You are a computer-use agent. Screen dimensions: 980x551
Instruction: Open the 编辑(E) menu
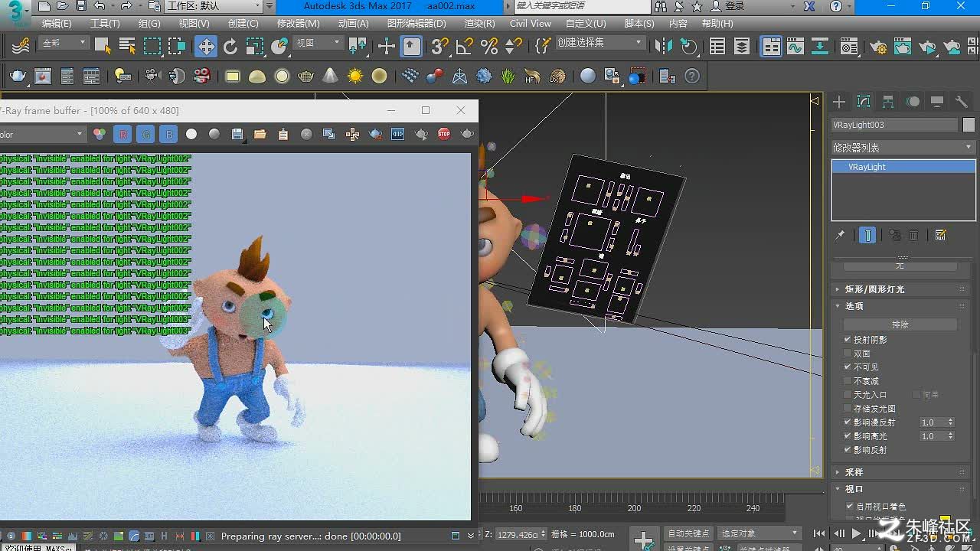[x=57, y=24]
